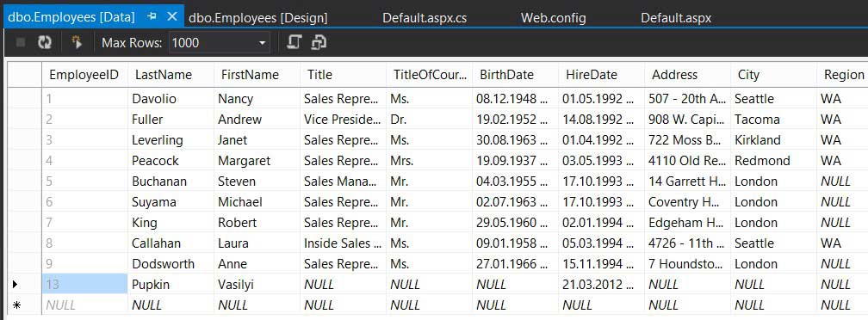Click the Script to File icon

click(319, 42)
